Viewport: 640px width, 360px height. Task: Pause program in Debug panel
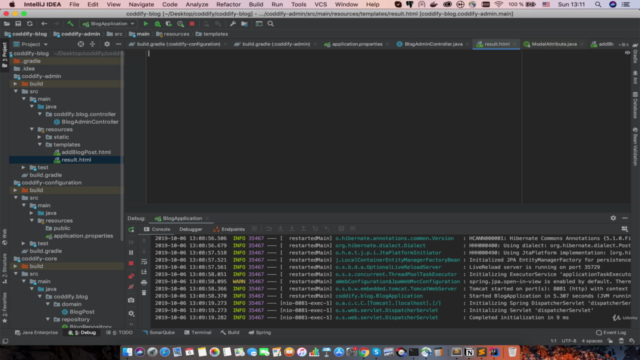(131, 253)
